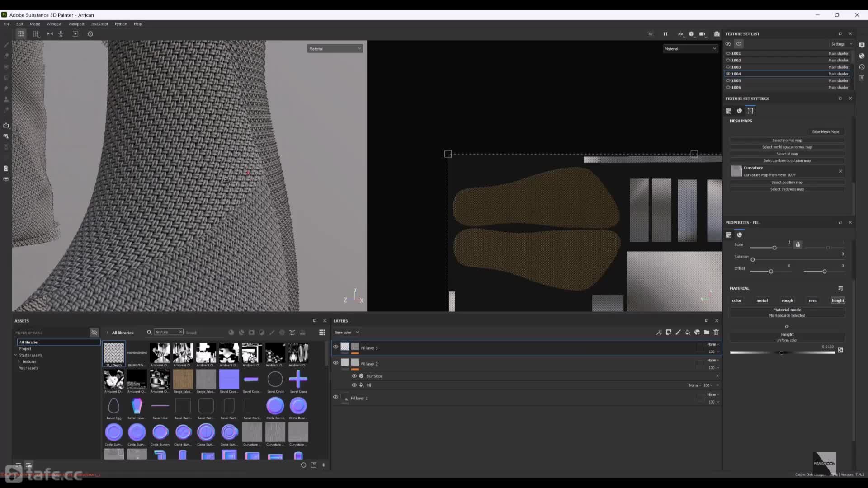This screenshot has width=868, height=488.
Task: Select texture set 1003 in the list
Action: (787, 67)
